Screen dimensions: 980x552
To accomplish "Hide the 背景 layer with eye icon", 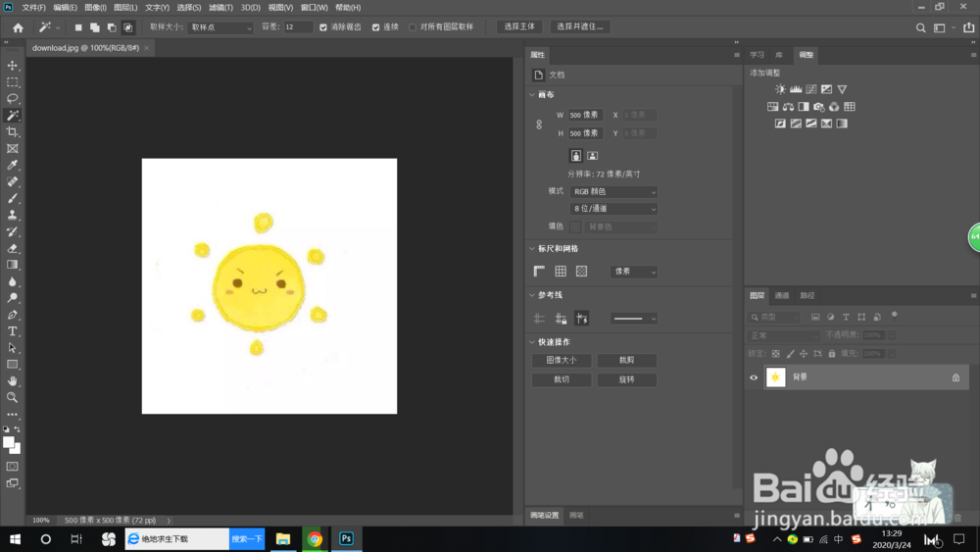I will tap(754, 377).
